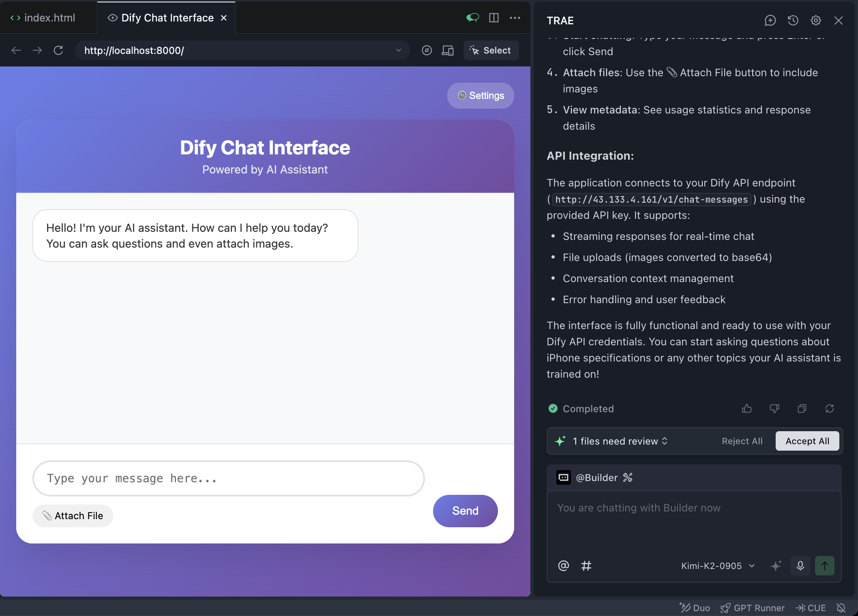Viewport: 858px width, 616px height.
Task: Open the Kimi-K2-0905 model dropdown
Action: tap(717, 566)
